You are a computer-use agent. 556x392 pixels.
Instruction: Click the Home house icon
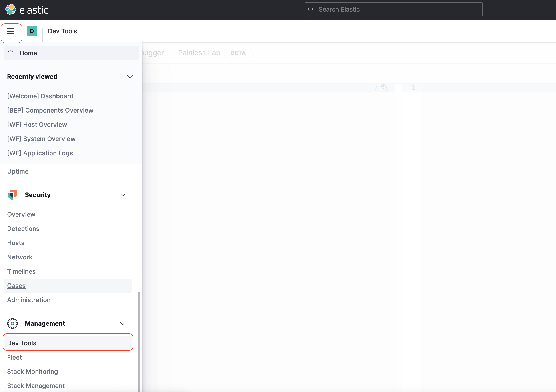pos(10,53)
